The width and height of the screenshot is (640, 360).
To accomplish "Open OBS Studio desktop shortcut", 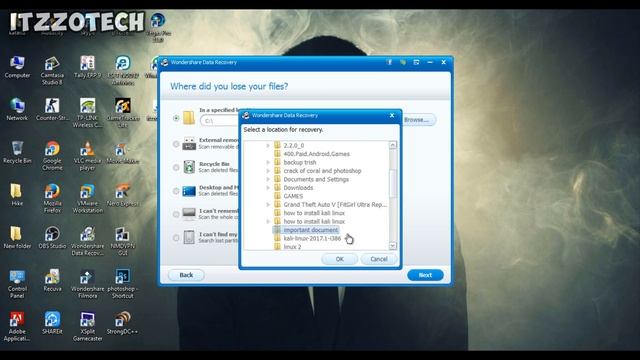I will (x=52, y=238).
